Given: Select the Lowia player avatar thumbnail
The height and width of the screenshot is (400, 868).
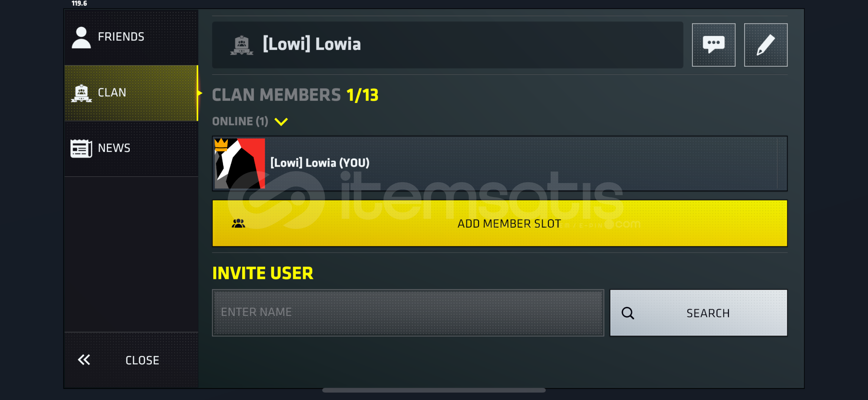Looking at the screenshot, I should tap(240, 163).
